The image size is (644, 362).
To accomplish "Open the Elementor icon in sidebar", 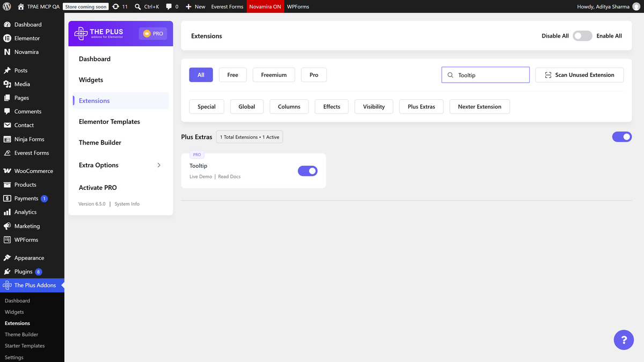I will pos(8,39).
